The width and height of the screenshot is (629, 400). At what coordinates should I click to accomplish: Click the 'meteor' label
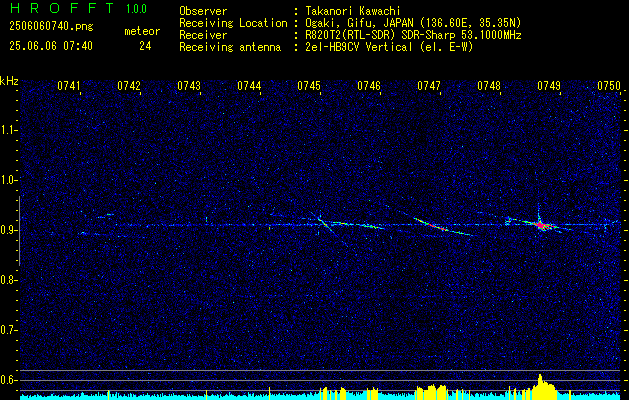(x=142, y=31)
